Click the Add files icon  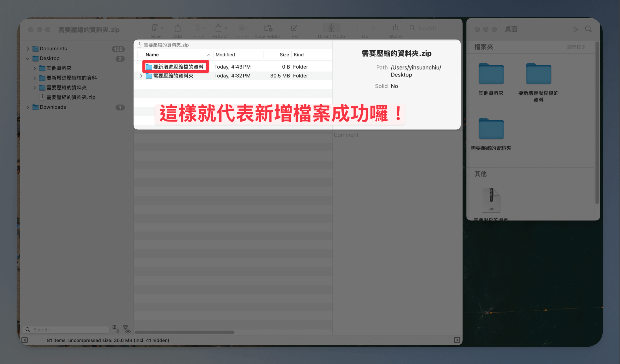[177, 28]
